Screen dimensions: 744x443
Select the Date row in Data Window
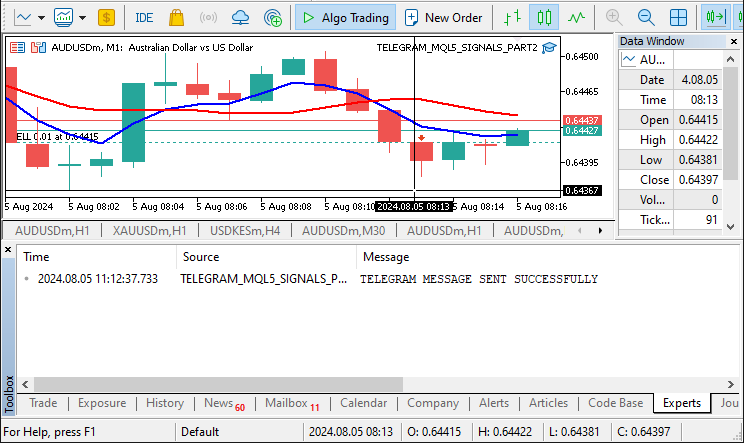click(670, 80)
